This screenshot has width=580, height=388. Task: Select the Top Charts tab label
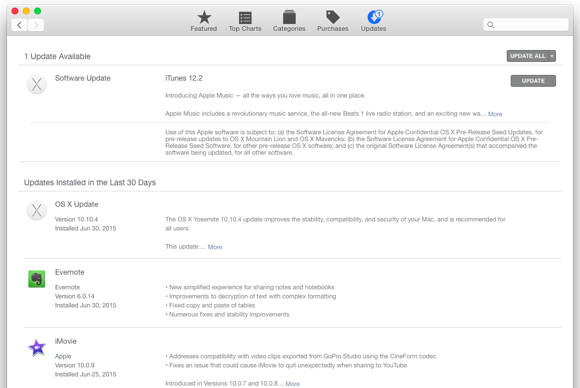[245, 28]
